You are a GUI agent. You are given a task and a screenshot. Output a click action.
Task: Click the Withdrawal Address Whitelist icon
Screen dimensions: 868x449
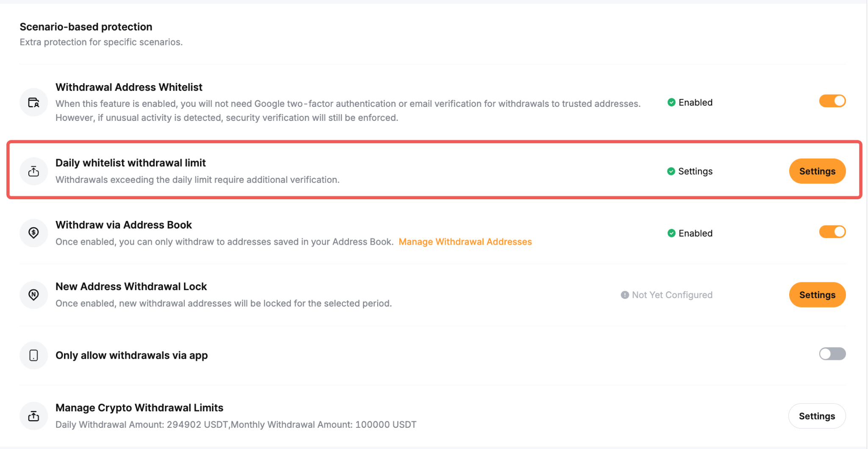click(33, 102)
